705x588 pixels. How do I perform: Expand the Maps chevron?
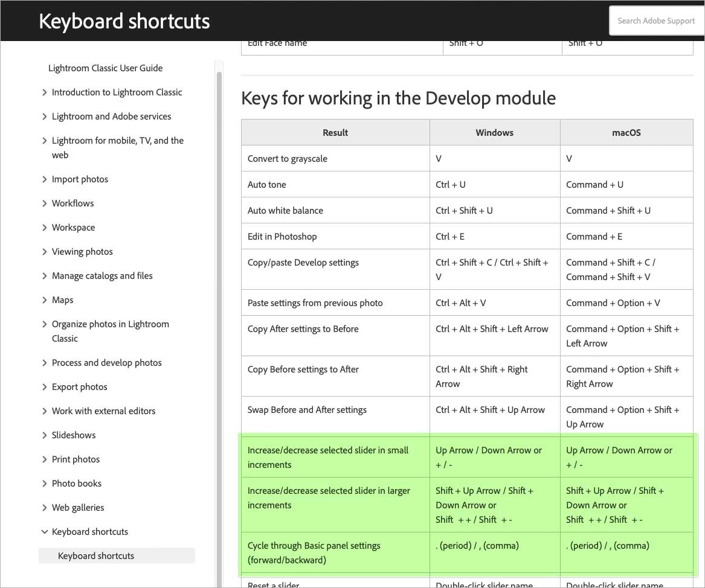(x=44, y=300)
